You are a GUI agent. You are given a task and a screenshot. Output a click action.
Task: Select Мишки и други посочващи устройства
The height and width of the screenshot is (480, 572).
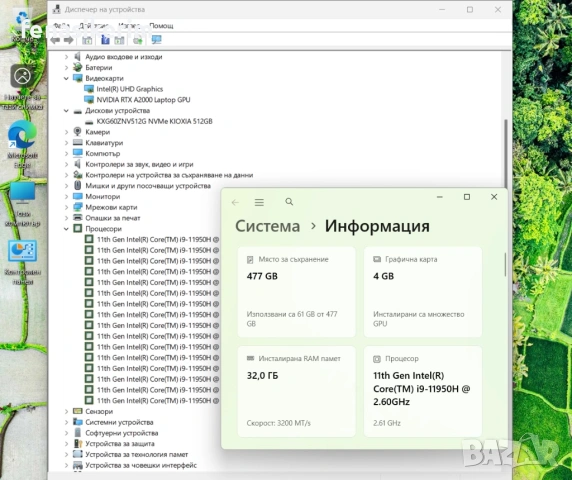148,186
